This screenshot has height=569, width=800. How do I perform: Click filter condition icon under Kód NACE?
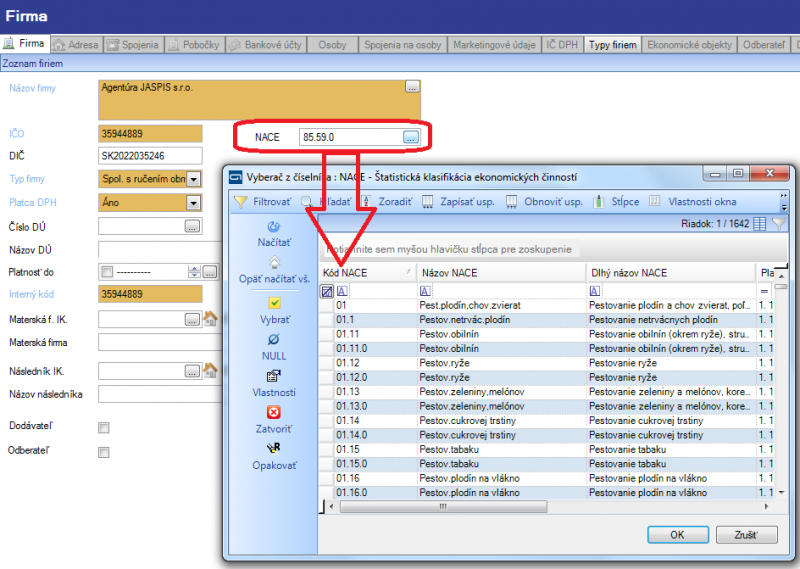(342, 291)
